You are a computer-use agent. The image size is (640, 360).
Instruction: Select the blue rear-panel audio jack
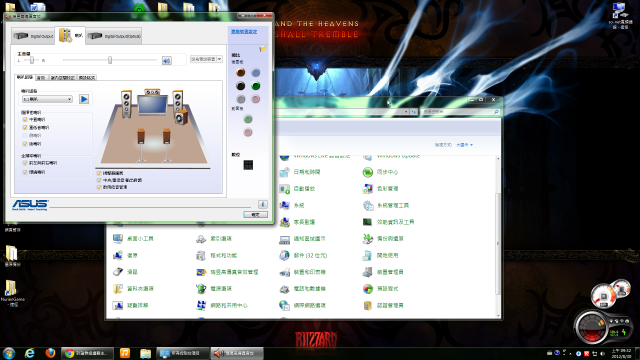click(256, 73)
